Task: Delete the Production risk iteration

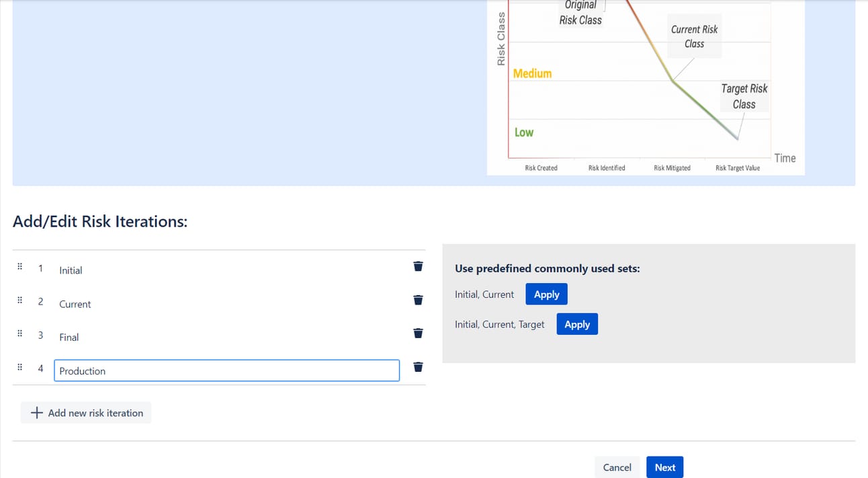Action: click(418, 366)
